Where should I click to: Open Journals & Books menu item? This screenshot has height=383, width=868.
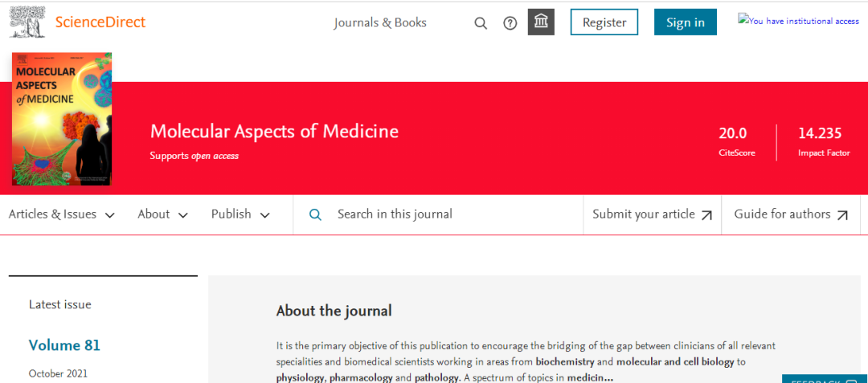(380, 22)
